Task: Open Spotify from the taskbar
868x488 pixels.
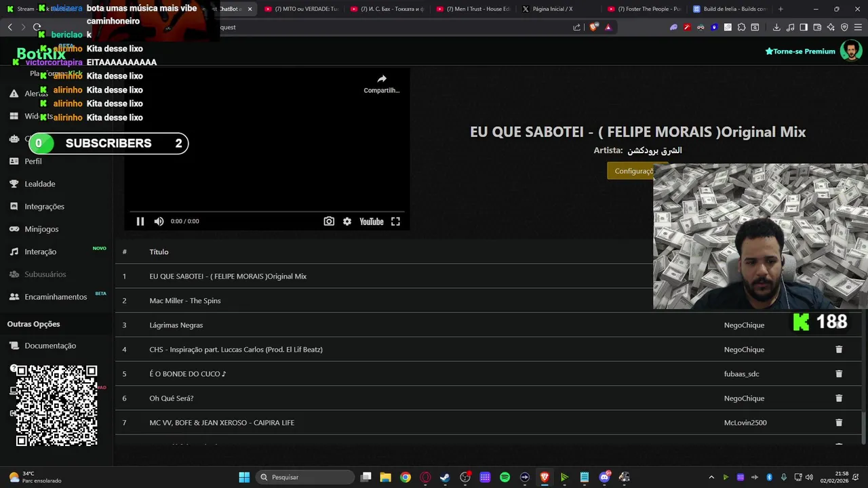Action: coord(505,477)
